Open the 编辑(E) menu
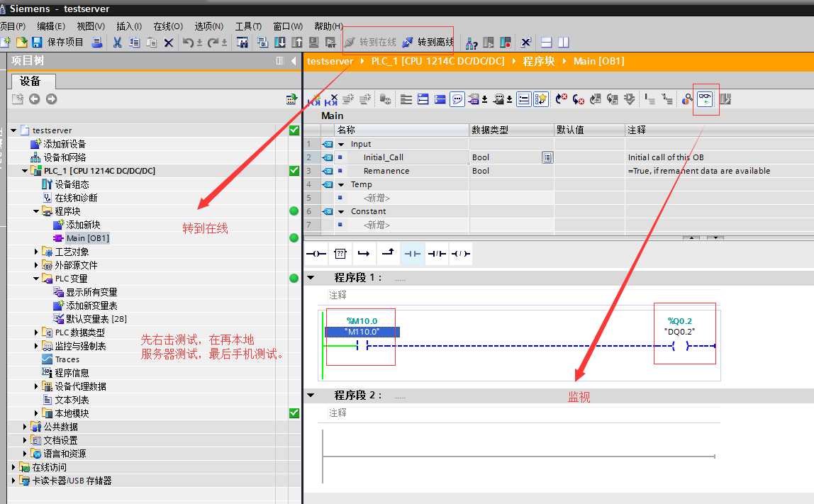This screenshot has width=814, height=504. coord(51,26)
